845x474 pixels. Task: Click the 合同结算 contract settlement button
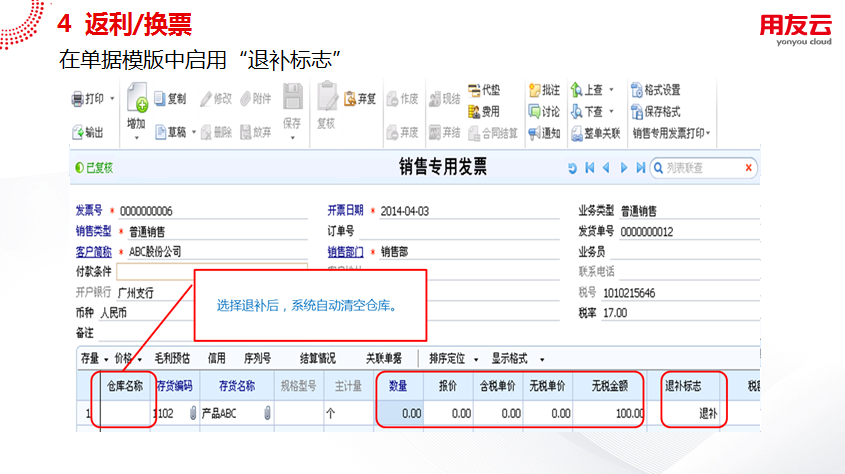[x=493, y=133]
